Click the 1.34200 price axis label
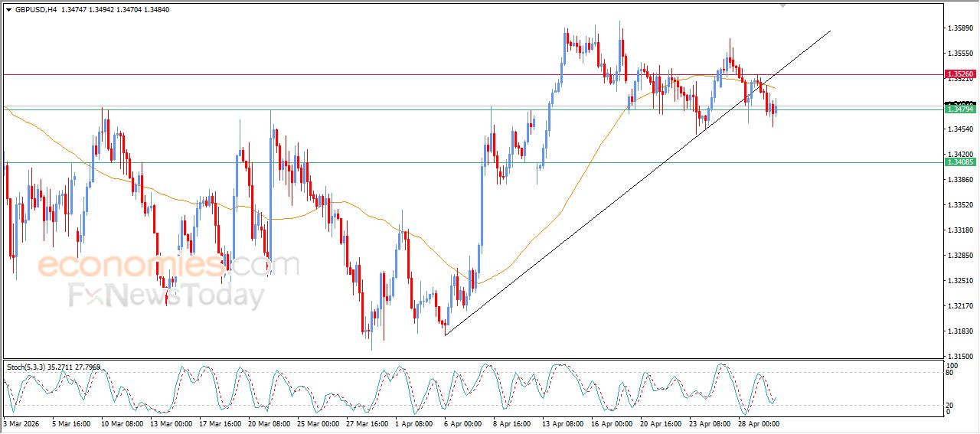The width and height of the screenshot is (980, 434). pyautogui.click(x=960, y=154)
